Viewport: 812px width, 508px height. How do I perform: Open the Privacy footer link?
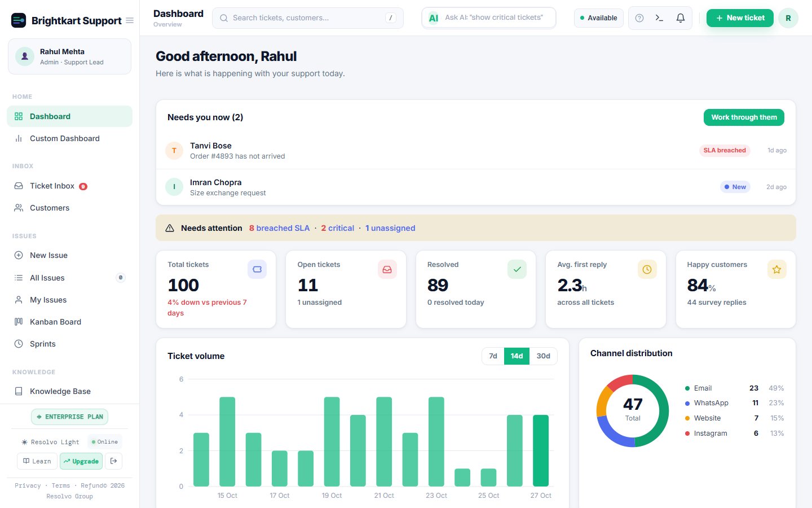tap(28, 485)
